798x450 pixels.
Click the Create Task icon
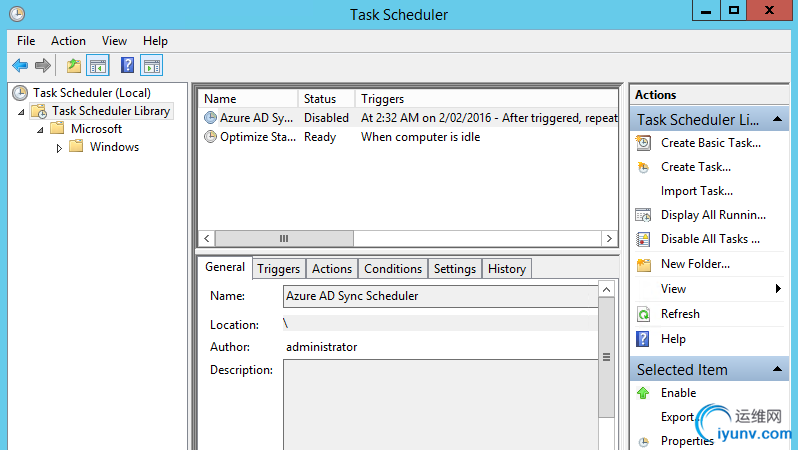pos(643,167)
